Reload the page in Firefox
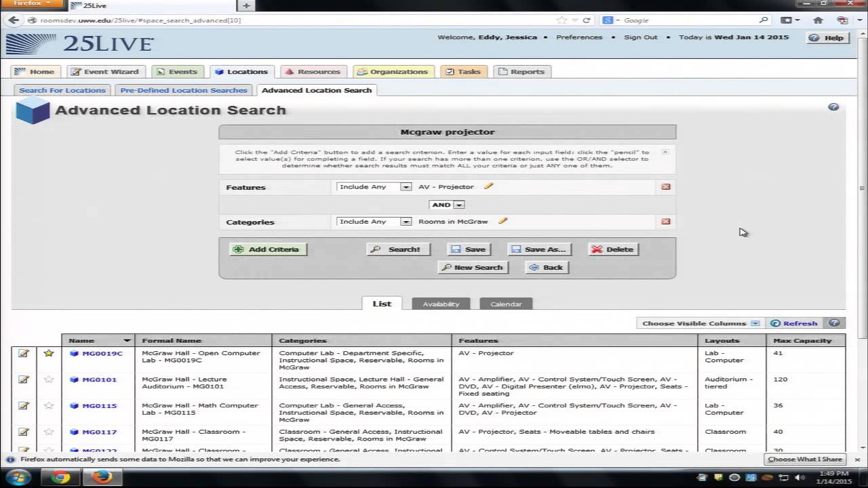This screenshot has width=868, height=488. [587, 20]
